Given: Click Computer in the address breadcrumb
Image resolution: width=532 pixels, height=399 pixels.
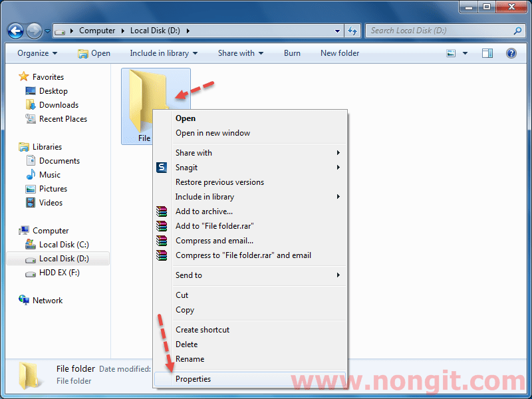Looking at the screenshot, I should pyautogui.click(x=97, y=31).
